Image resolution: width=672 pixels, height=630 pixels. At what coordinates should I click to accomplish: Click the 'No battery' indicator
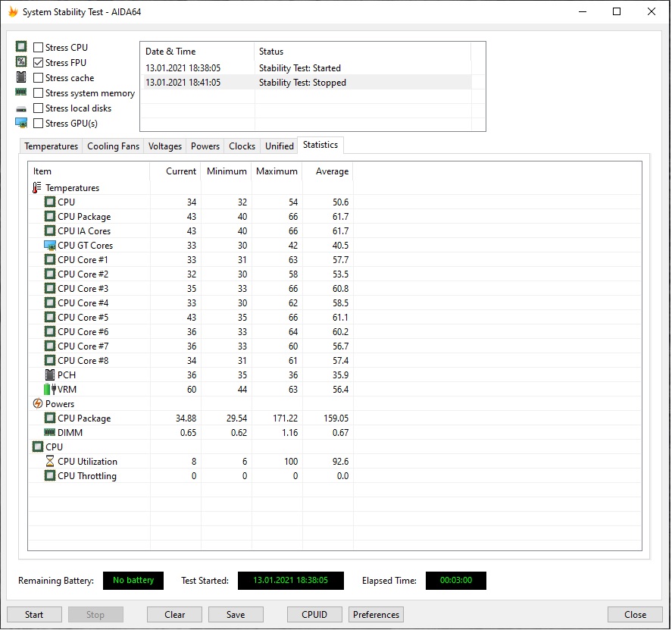(x=133, y=580)
